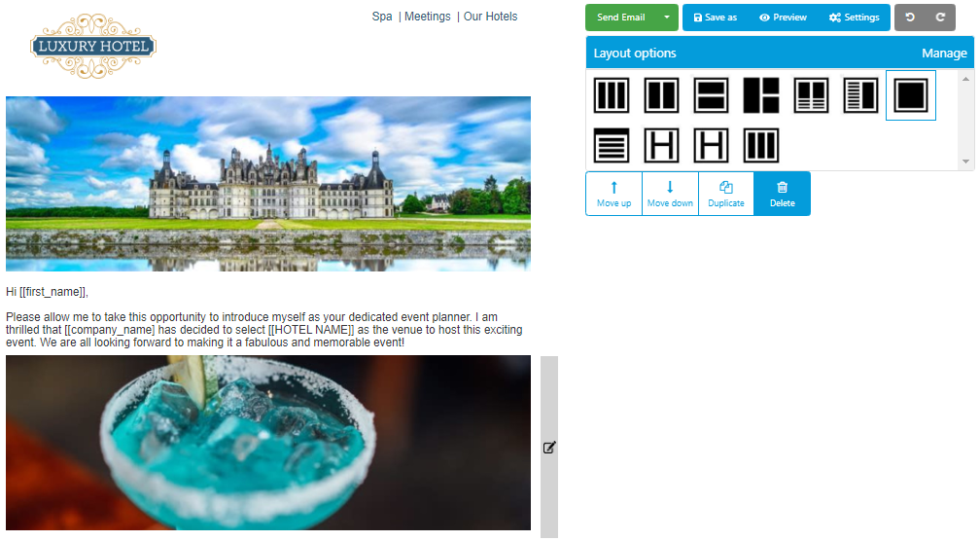Open the Preview of the email
This screenshot has width=980, height=541.
[x=783, y=18]
